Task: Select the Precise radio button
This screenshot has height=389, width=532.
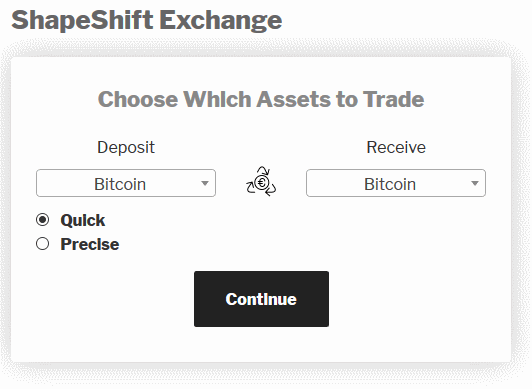Action: click(42, 244)
